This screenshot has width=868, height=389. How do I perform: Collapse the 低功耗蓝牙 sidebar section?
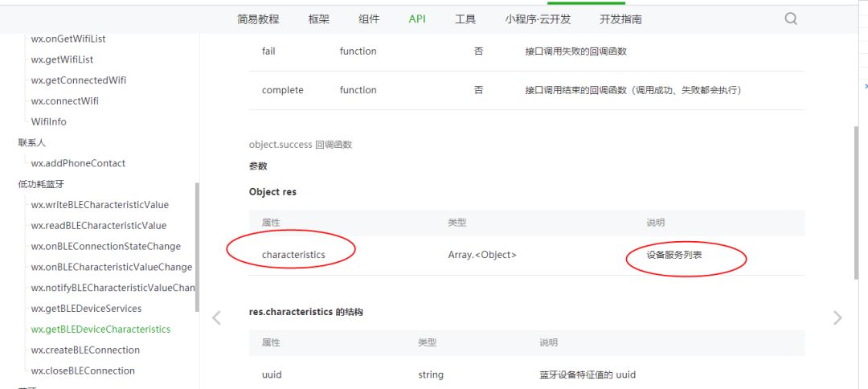pyautogui.click(x=37, y=184)
